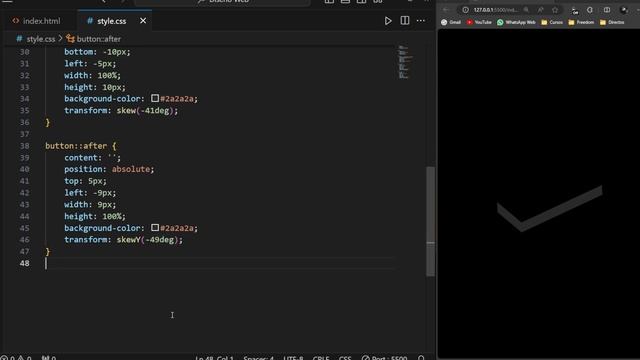Toggle browser split screen icon
Screen dimensions: 640x360
tap(607, 10)
